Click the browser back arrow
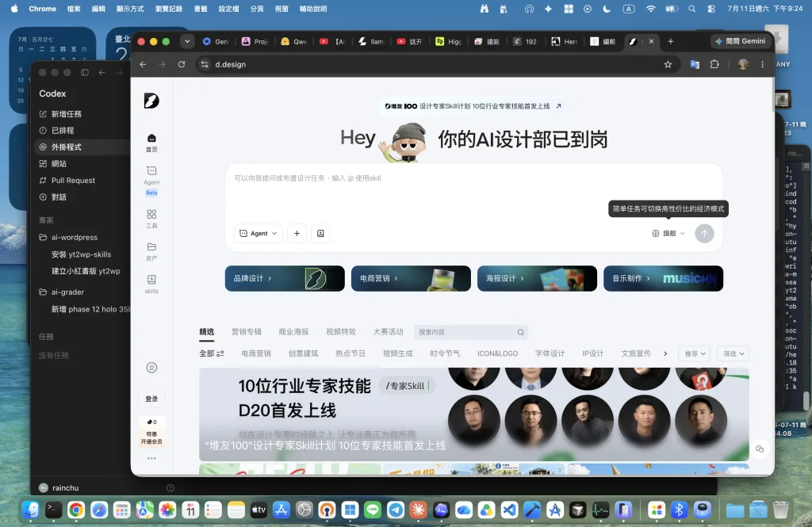Image resolution: width=812 pixels, height=527 pixels. coord(143,64)
